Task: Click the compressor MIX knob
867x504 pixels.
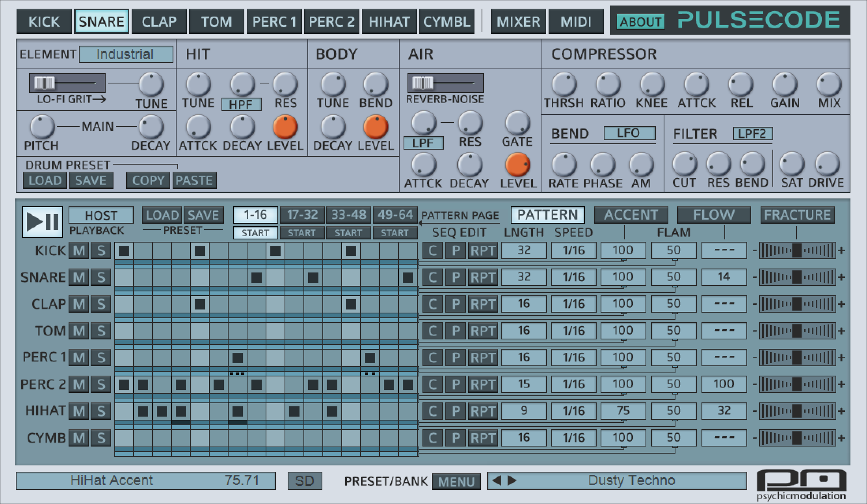Action: [829, 84]
